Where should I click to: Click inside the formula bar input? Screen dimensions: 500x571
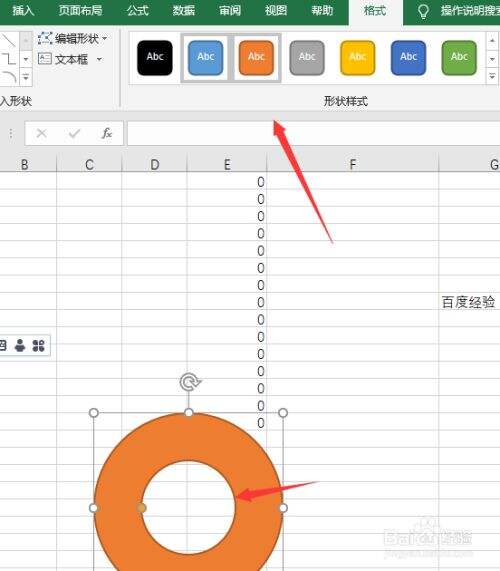(313, 133)
